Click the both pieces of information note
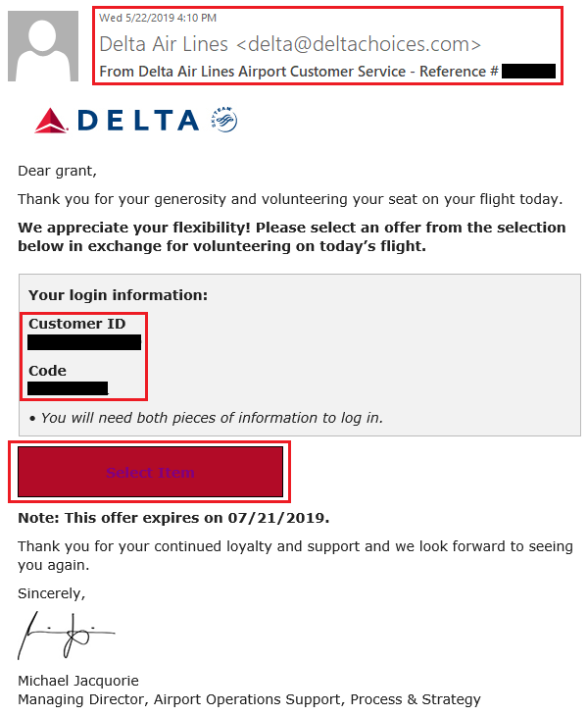This screenshot has height=716, width=588. [x=206, y=418]
